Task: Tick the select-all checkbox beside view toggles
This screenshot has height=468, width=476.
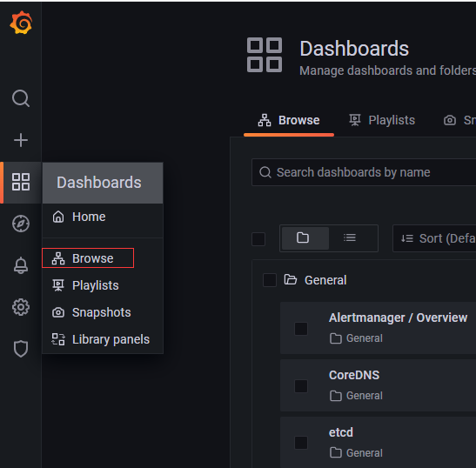Action: click(x=258, y=239)
